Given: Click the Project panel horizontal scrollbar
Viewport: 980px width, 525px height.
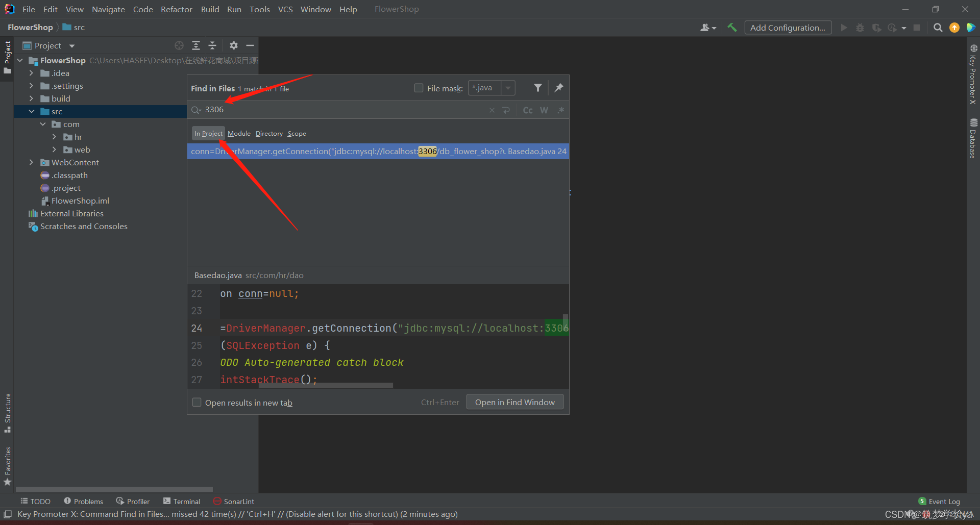Looking at the screenshot, I should pos(114,489).
